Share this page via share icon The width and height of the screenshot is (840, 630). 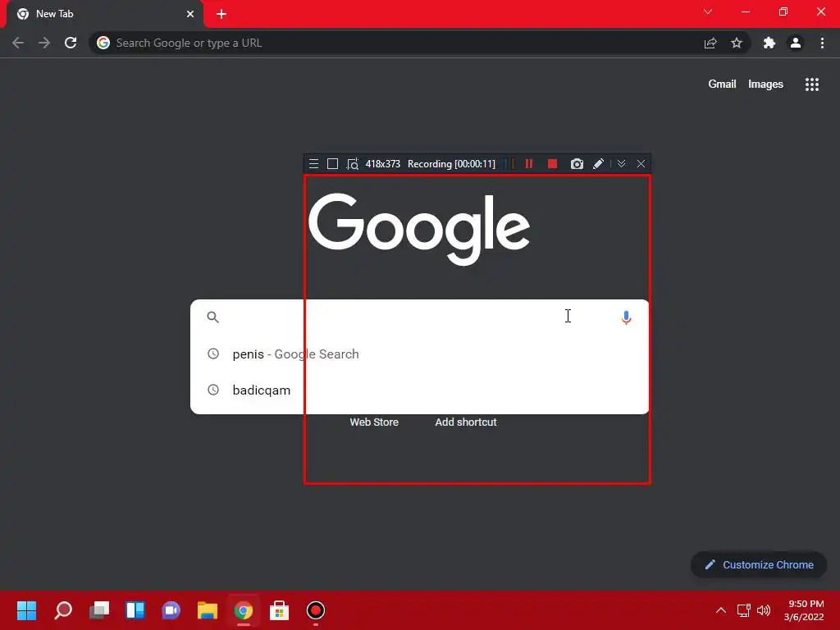[x=710, y=43]
